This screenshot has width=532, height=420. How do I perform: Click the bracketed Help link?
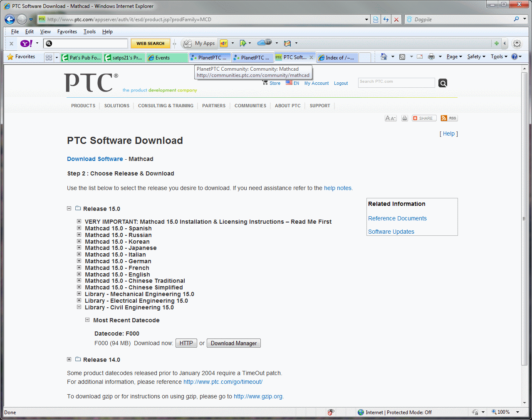pyautogui.click(x=449, y=133)
